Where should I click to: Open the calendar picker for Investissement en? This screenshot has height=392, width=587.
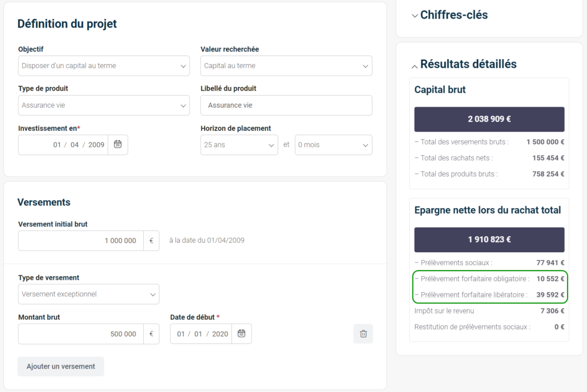click(x=118, y=145)
